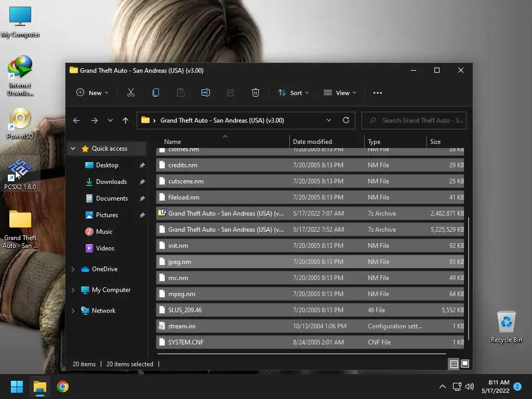532x399 pixels.
Task: Open Music in Quick access
Action: click(104, 232)
